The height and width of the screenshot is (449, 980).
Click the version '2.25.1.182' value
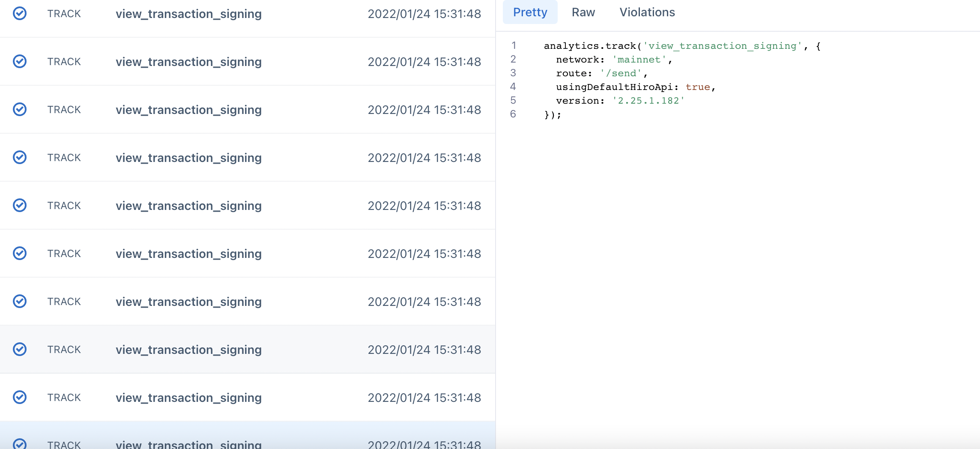[648, 101]
